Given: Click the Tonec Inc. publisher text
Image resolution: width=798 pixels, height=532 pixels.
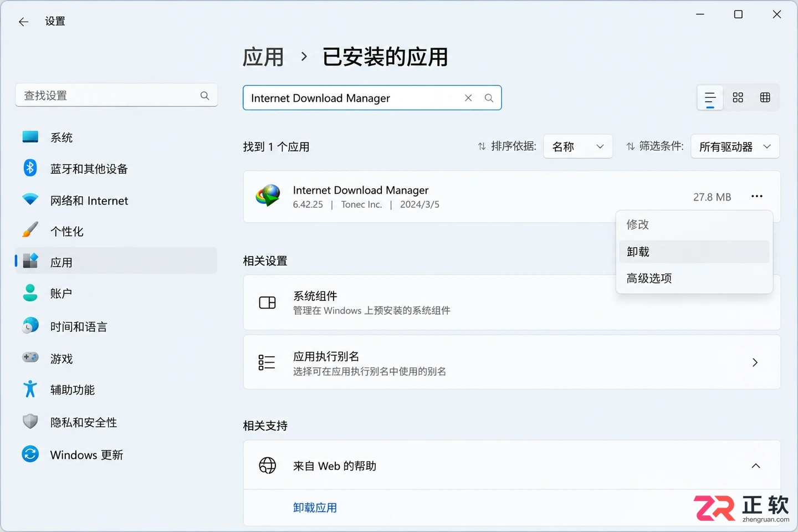Looking at the screenshot, I should [361, 204].
